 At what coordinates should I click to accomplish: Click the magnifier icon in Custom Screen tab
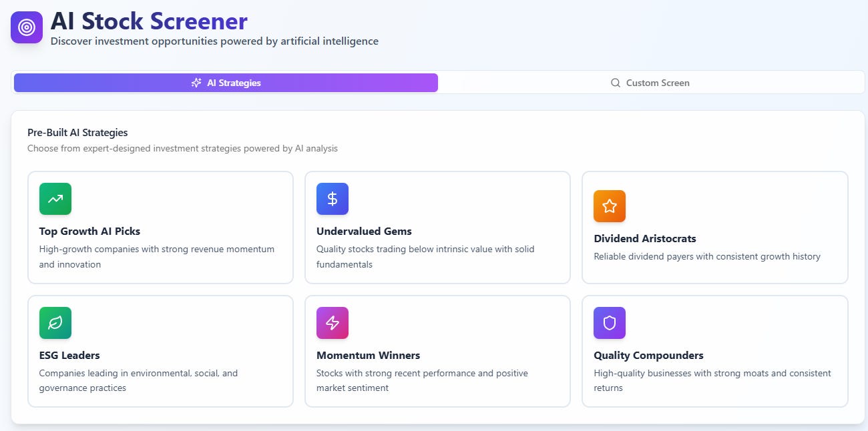(616, 83)
